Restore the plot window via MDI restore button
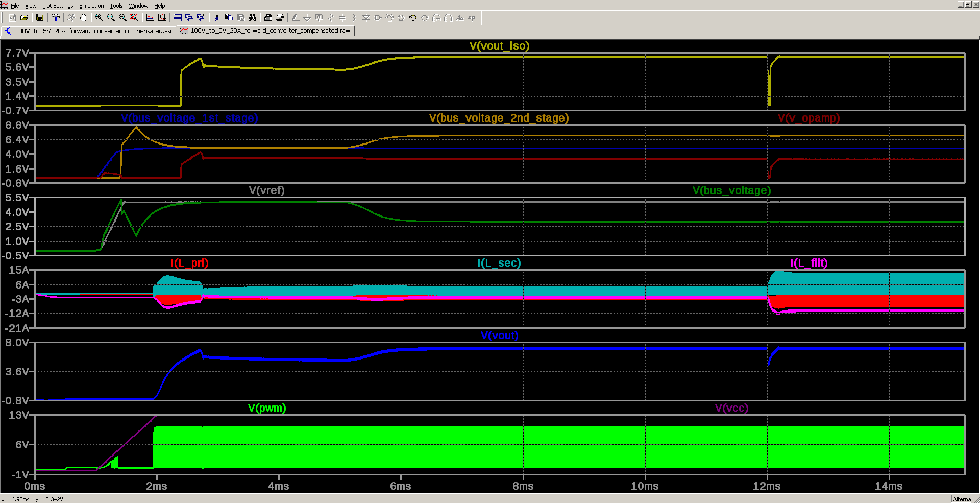The width and height of the screenshot is (980, 503). 968,5
